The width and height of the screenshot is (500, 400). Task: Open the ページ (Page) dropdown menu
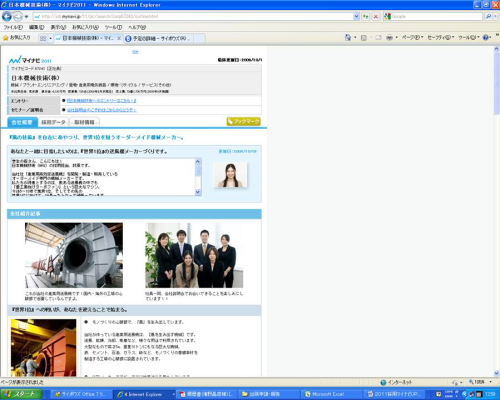[412, 38]
